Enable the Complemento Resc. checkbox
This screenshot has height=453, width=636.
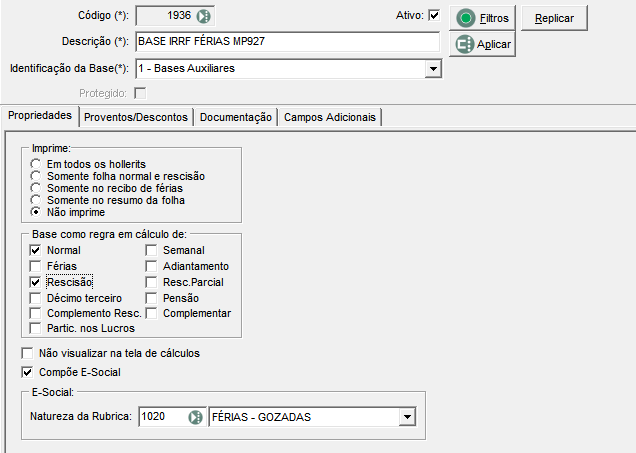click(x=35, y=313)
